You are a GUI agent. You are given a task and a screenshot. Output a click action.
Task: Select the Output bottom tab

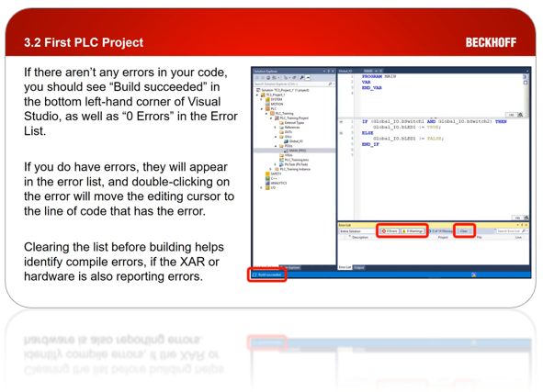tap(359, 267)
